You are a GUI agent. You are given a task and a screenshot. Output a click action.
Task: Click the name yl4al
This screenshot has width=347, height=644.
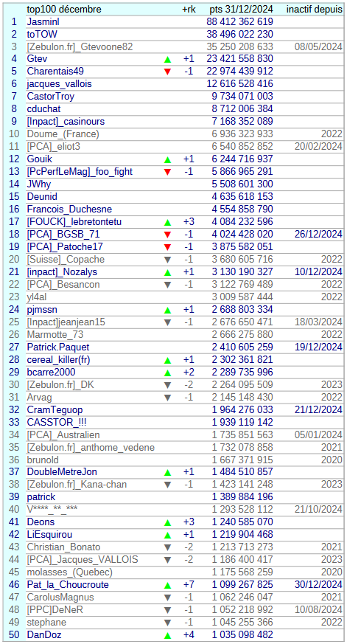click(x=38, y=297)
